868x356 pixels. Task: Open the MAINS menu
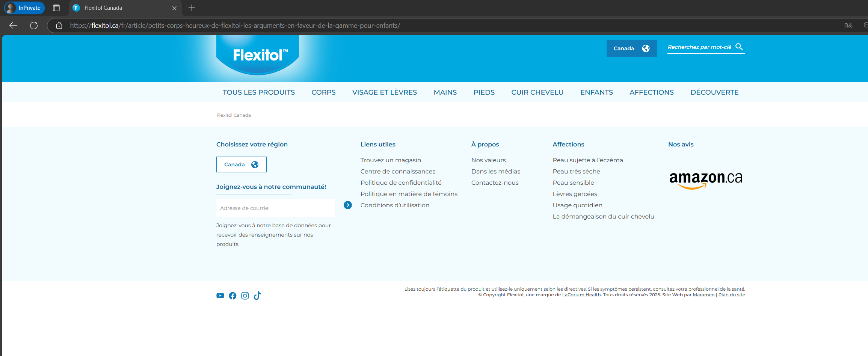click(445, 92)
